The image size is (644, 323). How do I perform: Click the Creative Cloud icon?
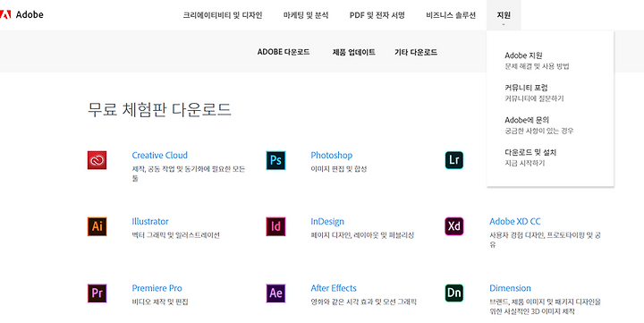pos(97,160)
